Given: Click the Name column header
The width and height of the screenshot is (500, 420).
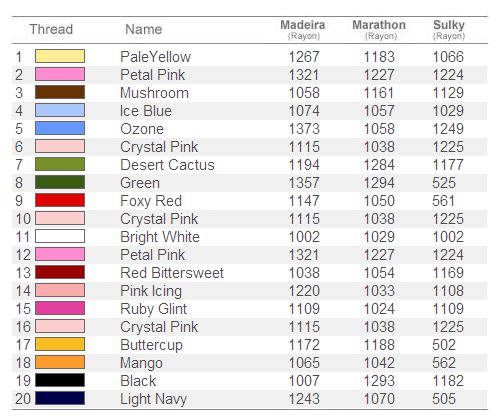Looking at the screenshot, I should [144, 29].
